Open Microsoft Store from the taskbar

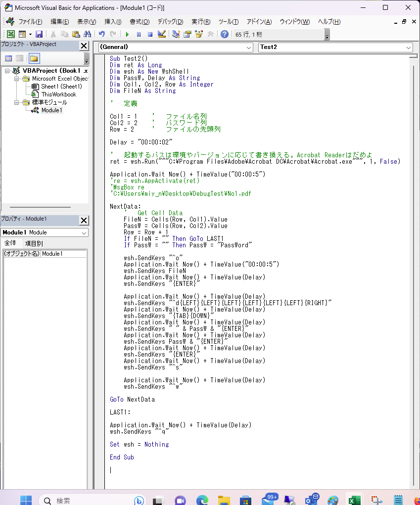coord(245,500)
